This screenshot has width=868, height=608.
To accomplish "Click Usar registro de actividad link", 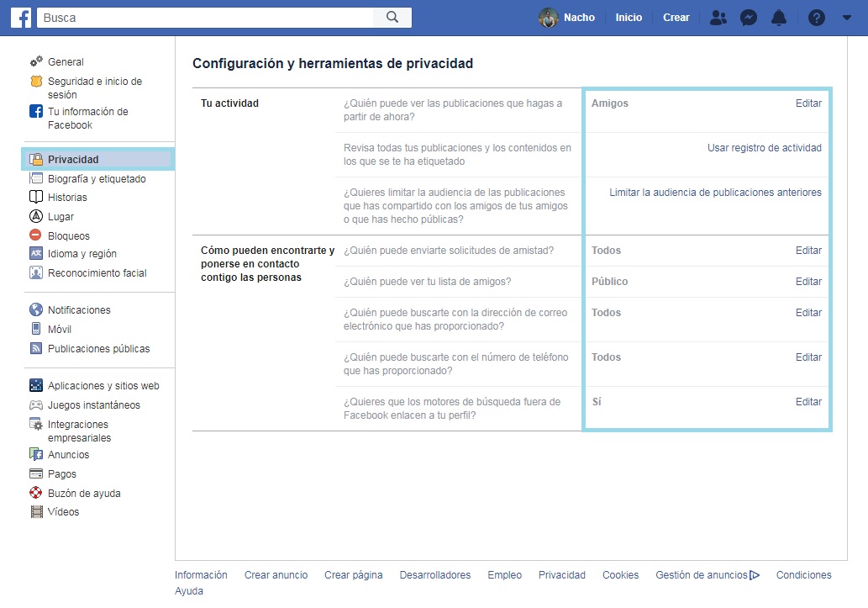I will 764,148.
